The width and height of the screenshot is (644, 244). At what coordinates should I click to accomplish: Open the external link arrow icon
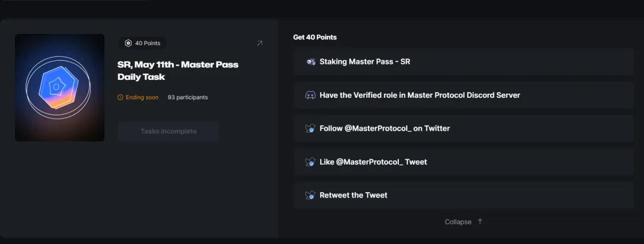tap(259, 43)
